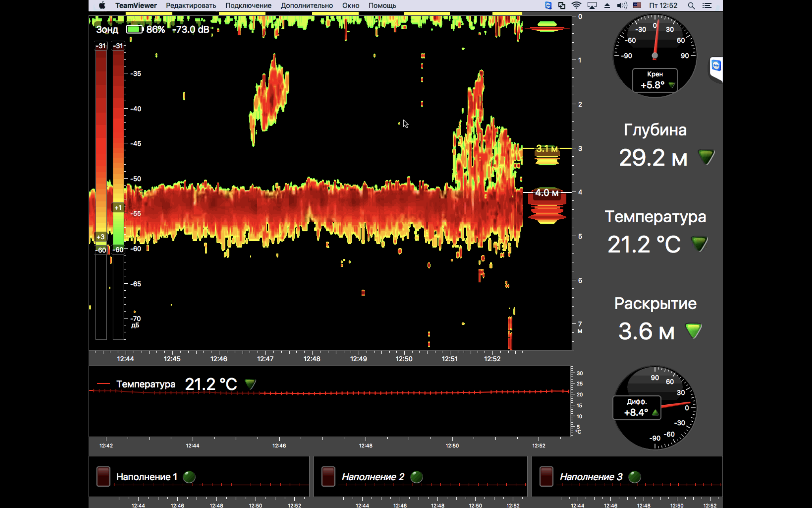
Task: Click the Зонд label on echogram
Action: point(107,29)
